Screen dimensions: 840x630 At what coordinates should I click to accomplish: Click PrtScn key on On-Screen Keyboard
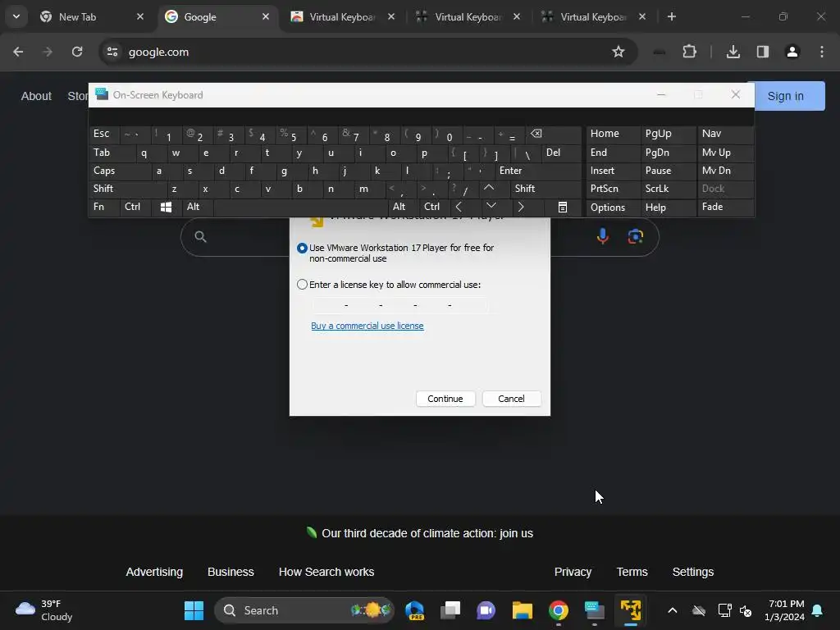click(x=613, y=189)
